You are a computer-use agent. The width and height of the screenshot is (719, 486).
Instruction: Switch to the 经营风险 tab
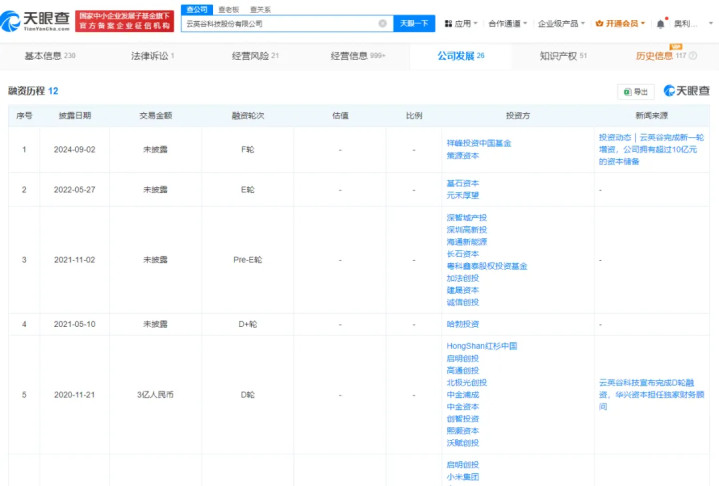[x=255, y=56]
